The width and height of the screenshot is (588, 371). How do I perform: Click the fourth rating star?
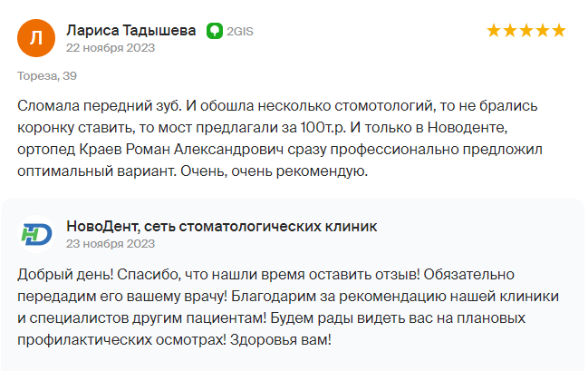pos(543,31)
